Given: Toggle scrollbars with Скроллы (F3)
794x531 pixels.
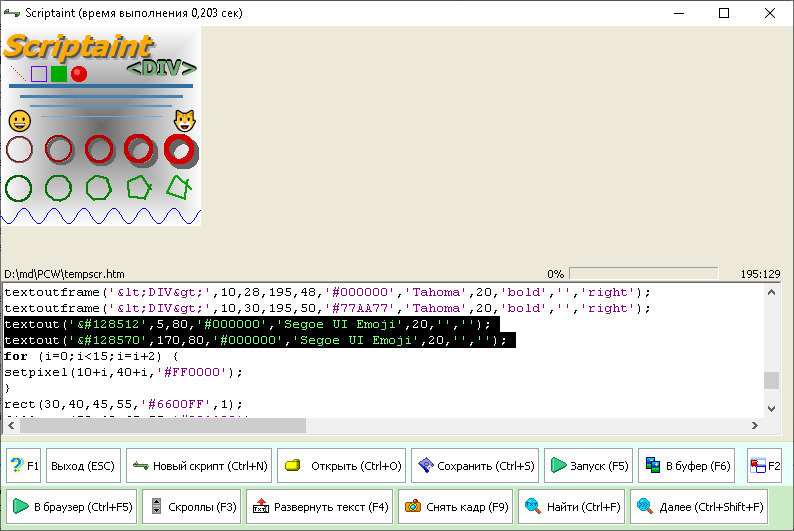Looking at the screenshot, I should pyautogui.click(x=191, y=507).
